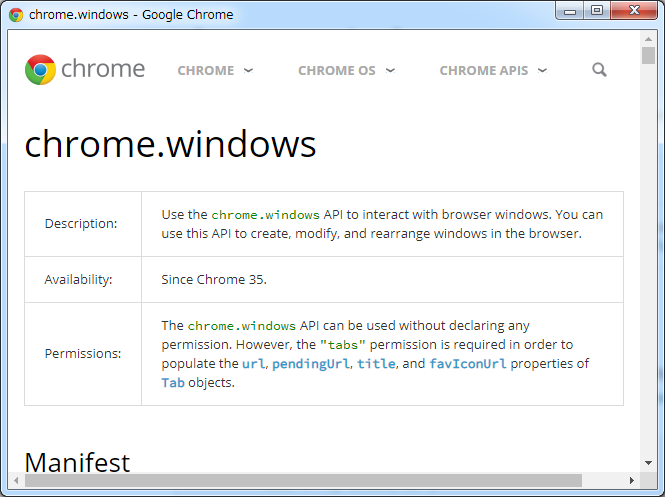
Task: Expand the chevron next to CHROME OS
Action: [x=391, y=70]
